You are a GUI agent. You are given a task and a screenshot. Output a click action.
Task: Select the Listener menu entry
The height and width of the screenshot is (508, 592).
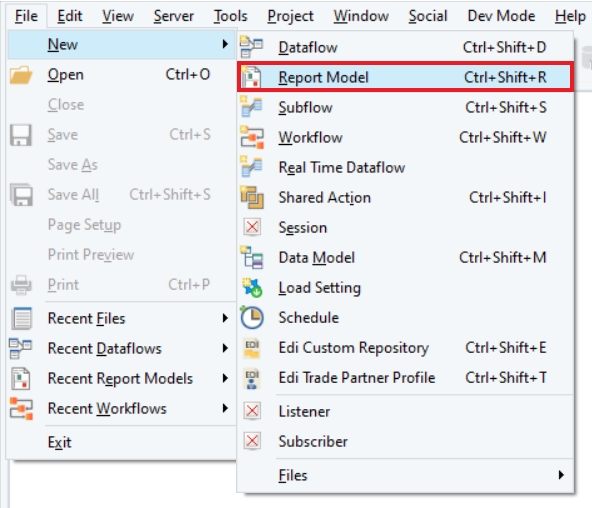(405, 411)
